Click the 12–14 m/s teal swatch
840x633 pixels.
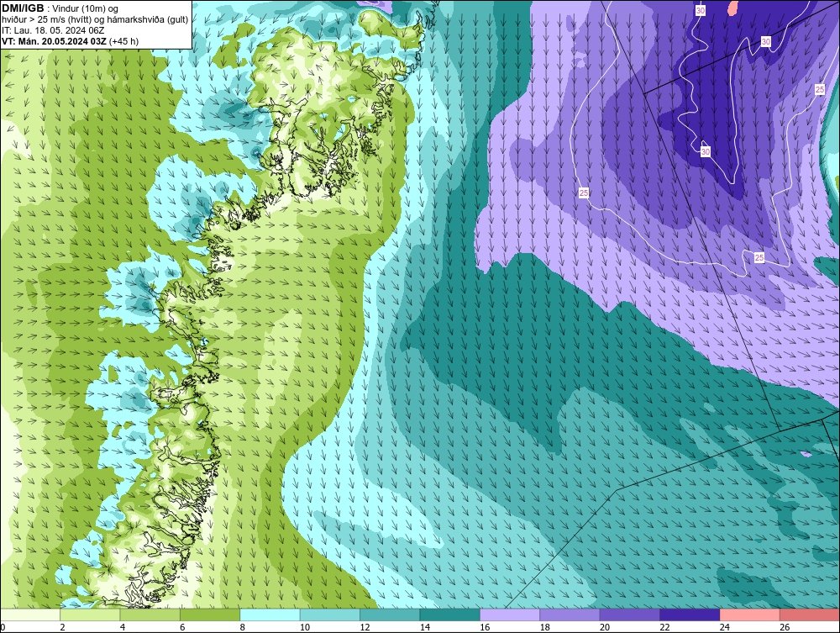390,615
